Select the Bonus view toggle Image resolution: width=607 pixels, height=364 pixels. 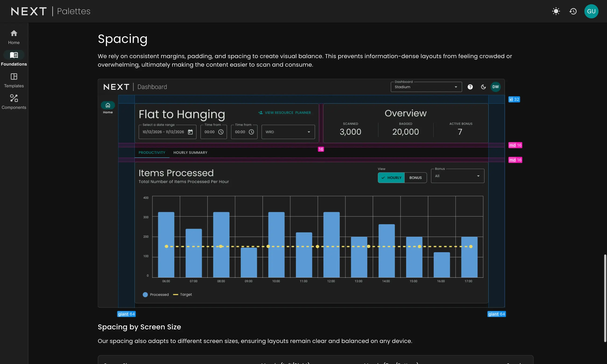pos(416,178)
